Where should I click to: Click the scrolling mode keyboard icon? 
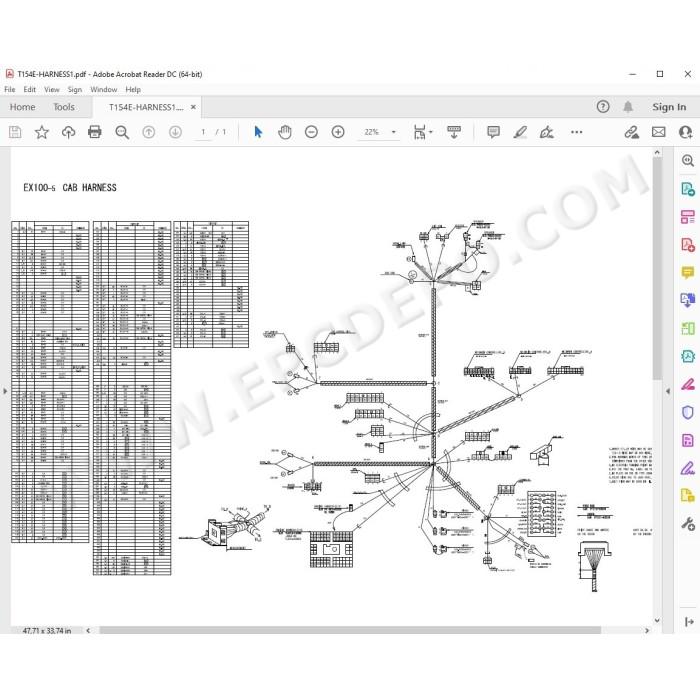click(x=454, y=132)
